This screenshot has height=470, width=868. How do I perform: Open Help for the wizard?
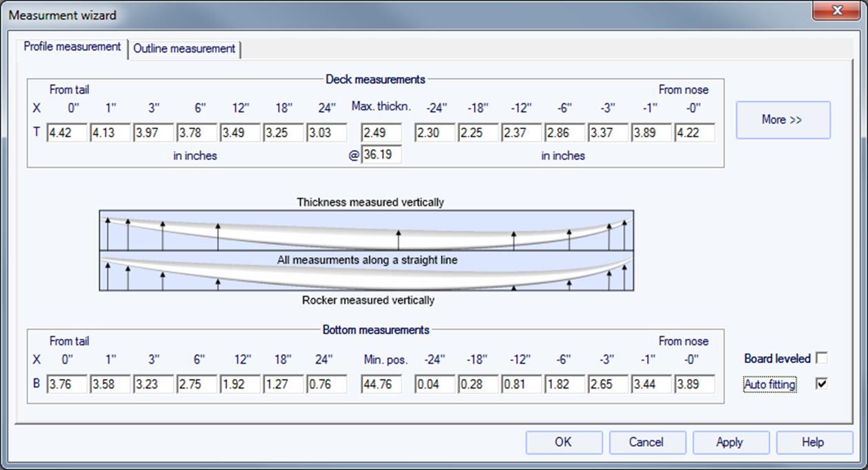coord(813,442)
